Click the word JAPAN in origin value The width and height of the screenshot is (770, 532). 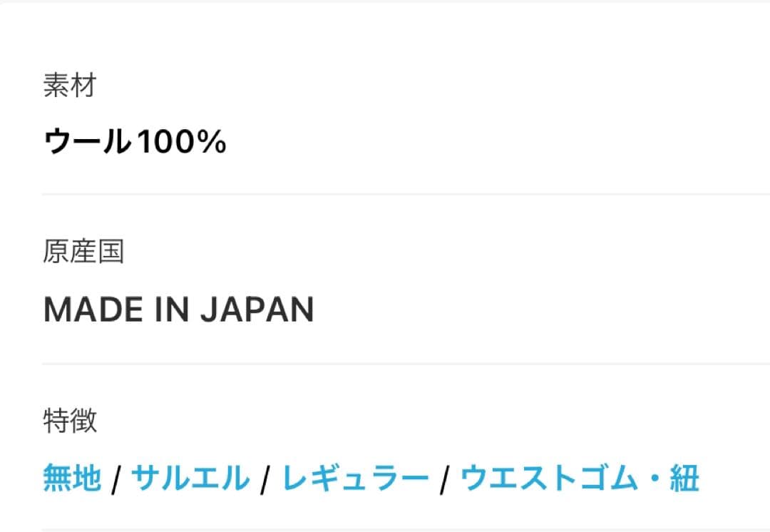[257, 310]
